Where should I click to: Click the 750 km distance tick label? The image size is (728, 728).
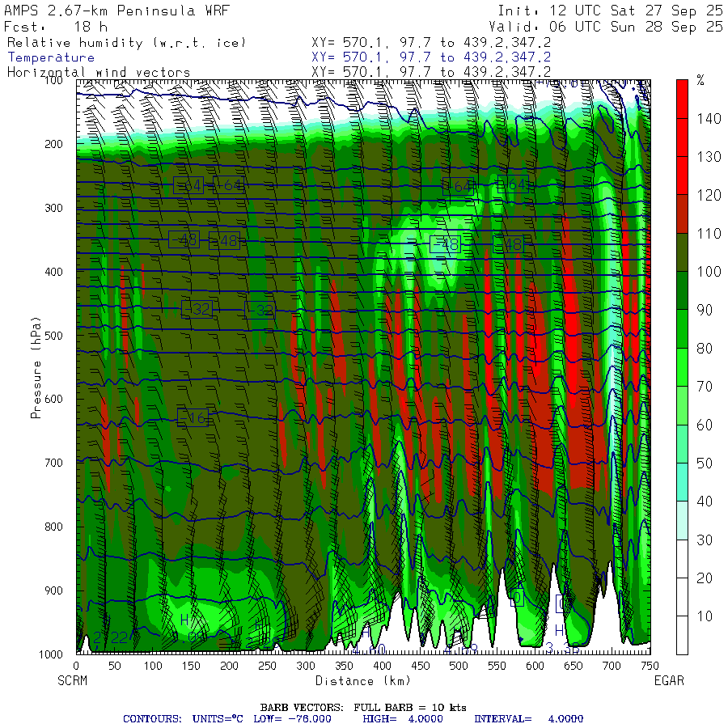[x=650, y=666]
